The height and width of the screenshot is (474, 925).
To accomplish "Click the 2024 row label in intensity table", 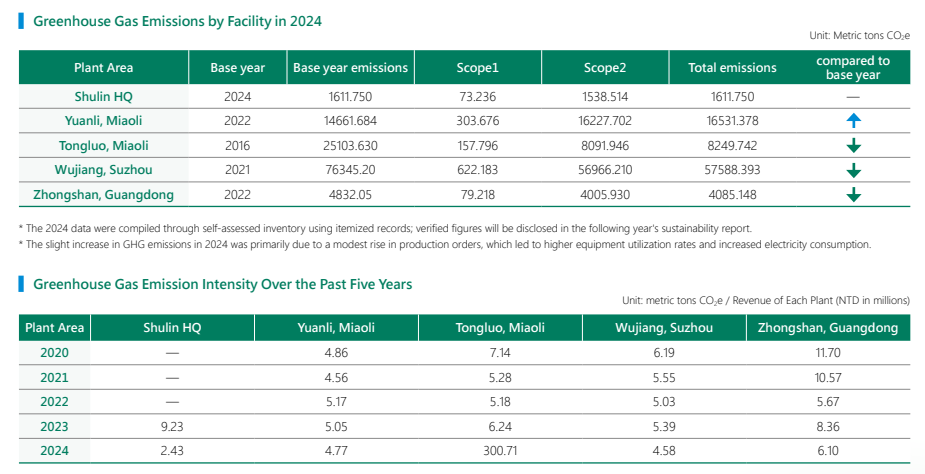I will tap(55, 450).
